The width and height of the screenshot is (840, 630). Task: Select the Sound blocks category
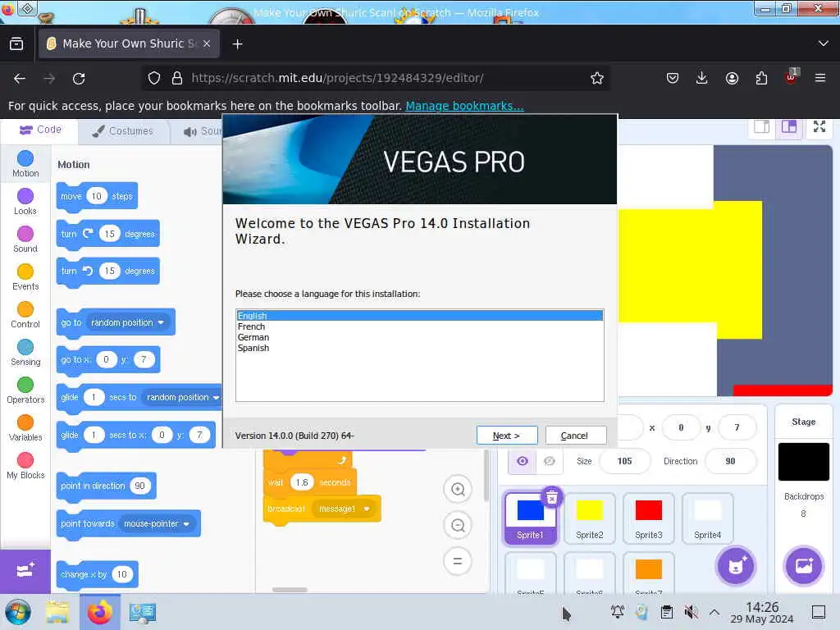[25, 240]
